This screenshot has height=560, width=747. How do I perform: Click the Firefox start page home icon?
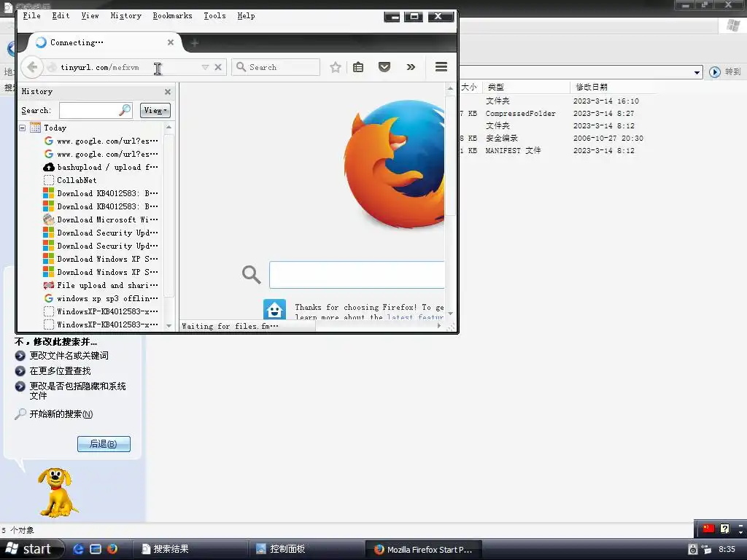coord(274,309)
